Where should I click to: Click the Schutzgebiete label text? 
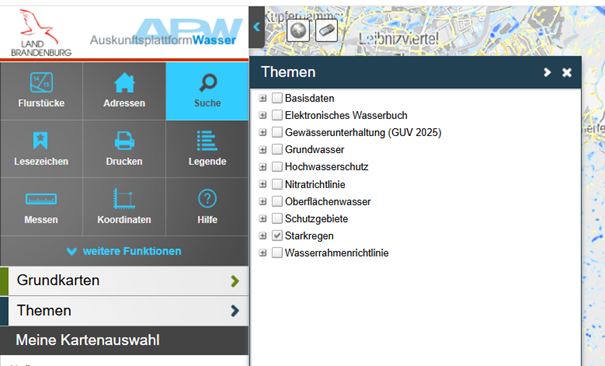point(316,219)
